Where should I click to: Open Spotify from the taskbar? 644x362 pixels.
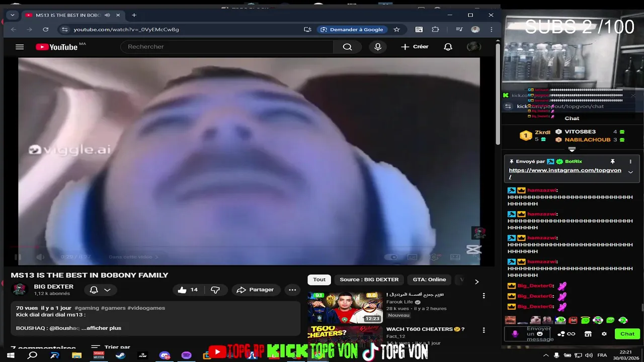pos(186,355)
